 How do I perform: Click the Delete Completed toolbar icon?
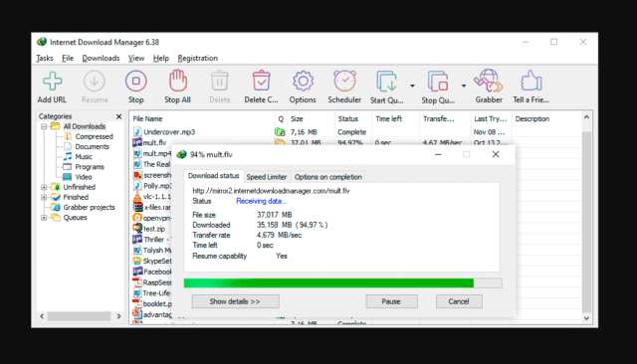(261, 81)
